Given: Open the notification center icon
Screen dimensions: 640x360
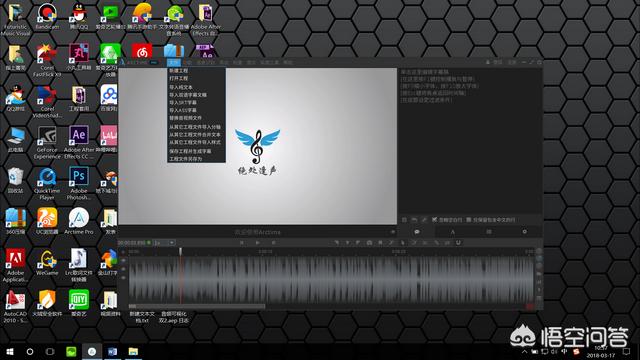Looking at the screenshot, I should click(x=627, y=351).
